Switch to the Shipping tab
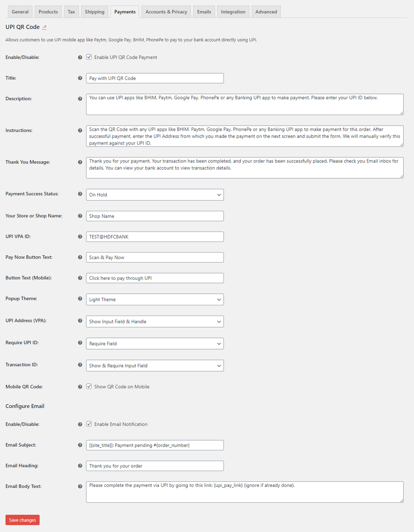The height and width of the screenshot is (532, 414). pos(95,12)
